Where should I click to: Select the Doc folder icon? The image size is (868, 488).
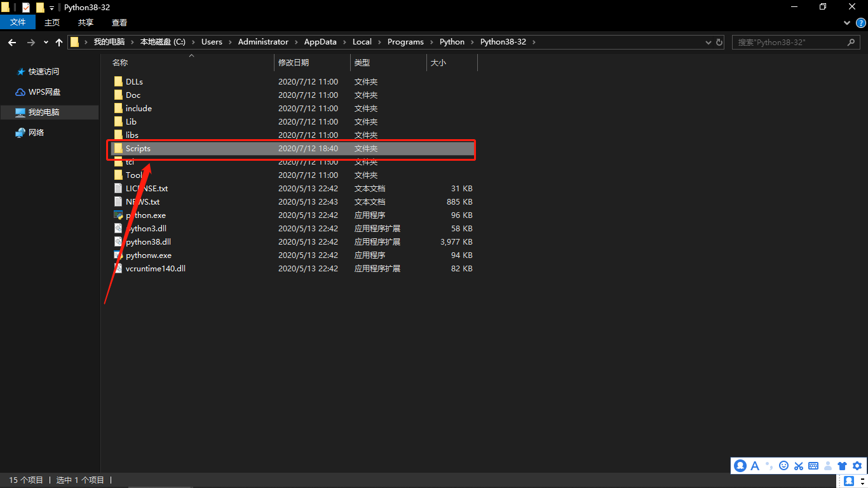[118, 95]
